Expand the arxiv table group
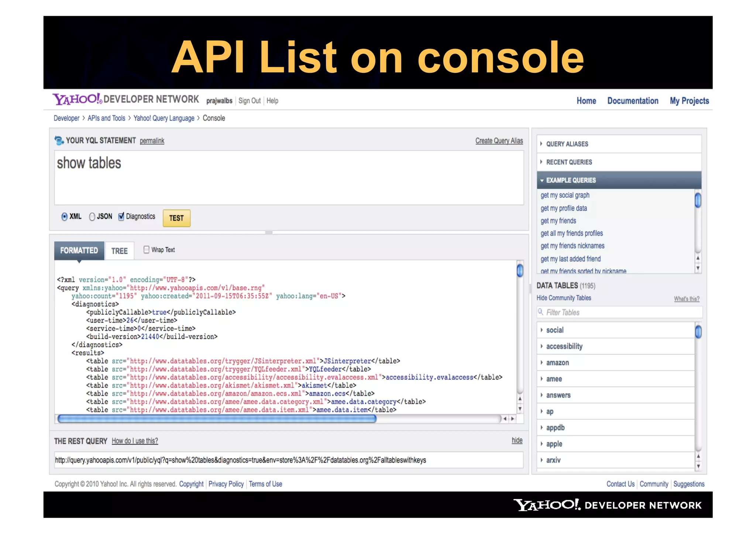756x534 pixels. 616,460
